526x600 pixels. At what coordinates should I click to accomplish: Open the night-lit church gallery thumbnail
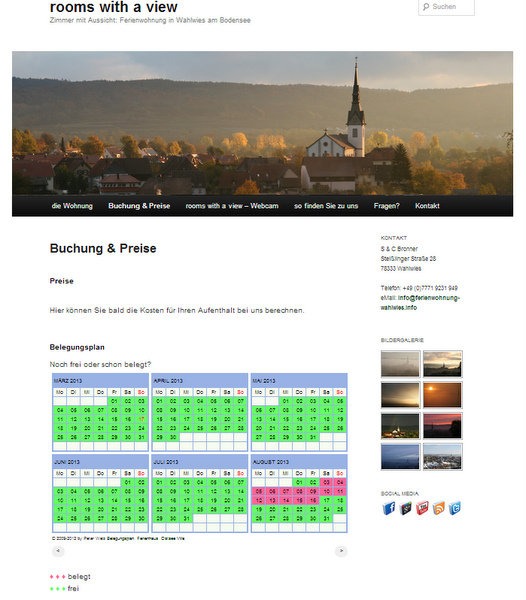pos(400,426)
